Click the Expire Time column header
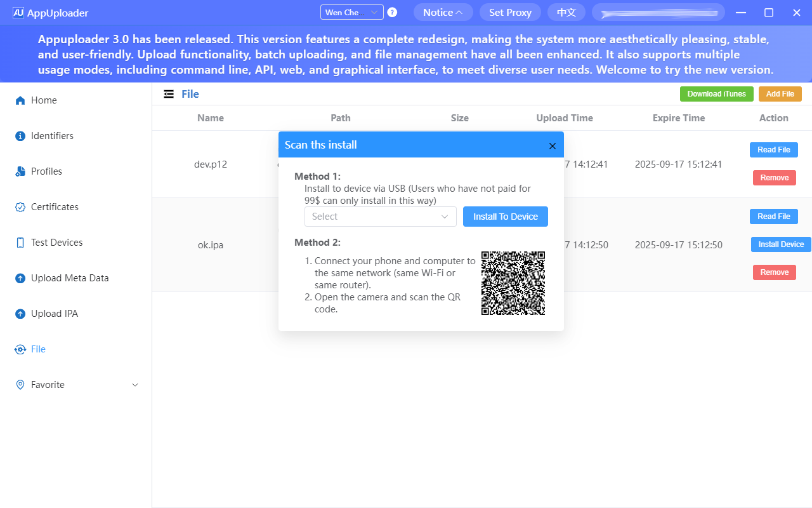Screen dimensions: 812x508 [x=679, y=118]
